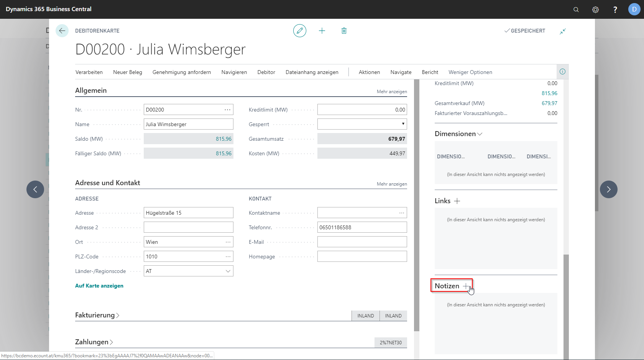This screenshot has height=360, width=644.
Task: Open the search magnifier in the top bar
Action: pos(576,10)
